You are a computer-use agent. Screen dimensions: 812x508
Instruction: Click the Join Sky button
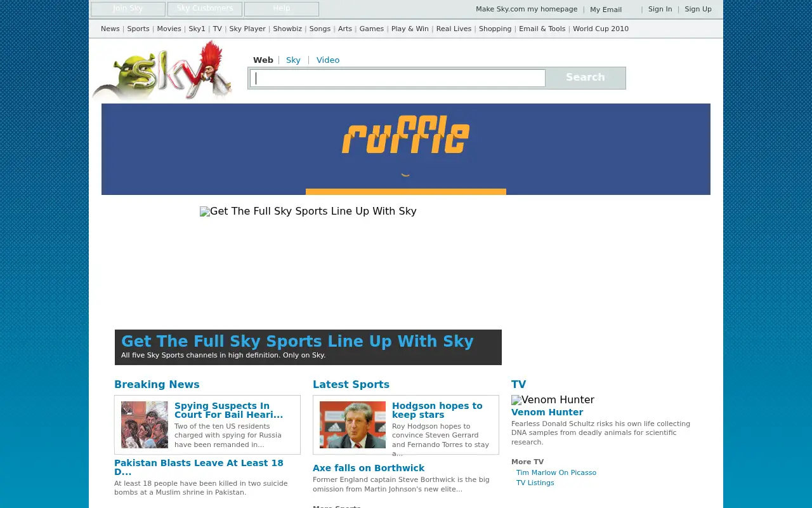click(x=128, y=9)
